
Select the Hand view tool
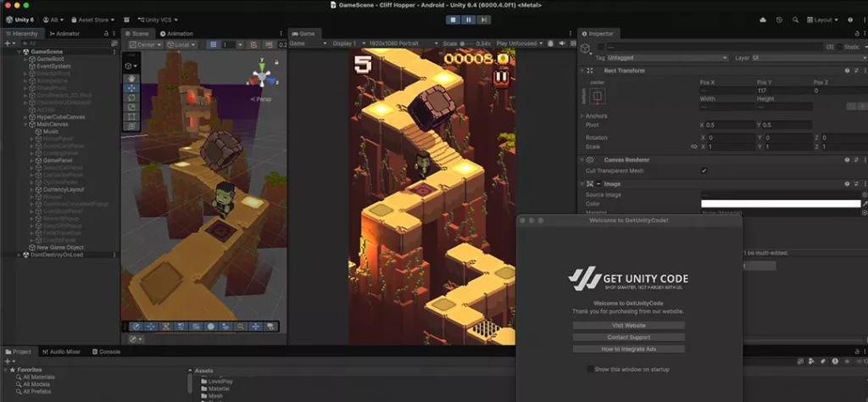(x=131, y=78)
